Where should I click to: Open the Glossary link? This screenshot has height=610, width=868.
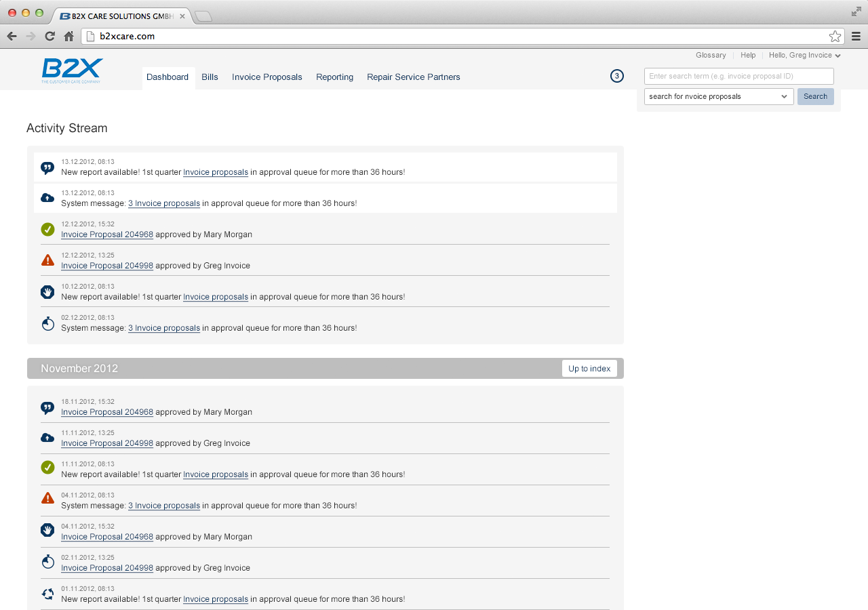pyautogui.click(x=711, y=56)
